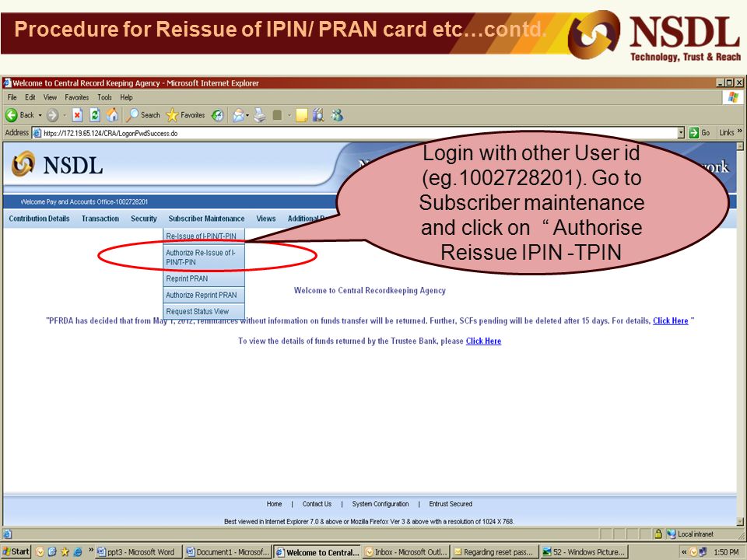747x560 pixels.
Task: Click the star quick launch icon
Action: click(x=65, y=552)
